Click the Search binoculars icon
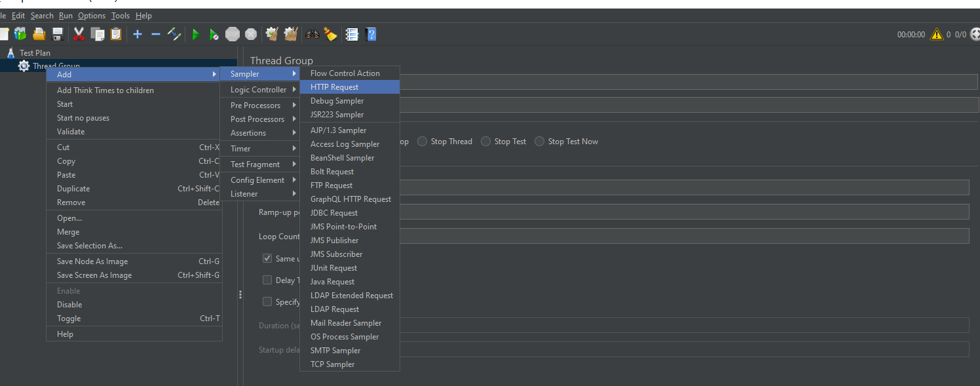 click(313, 34)
